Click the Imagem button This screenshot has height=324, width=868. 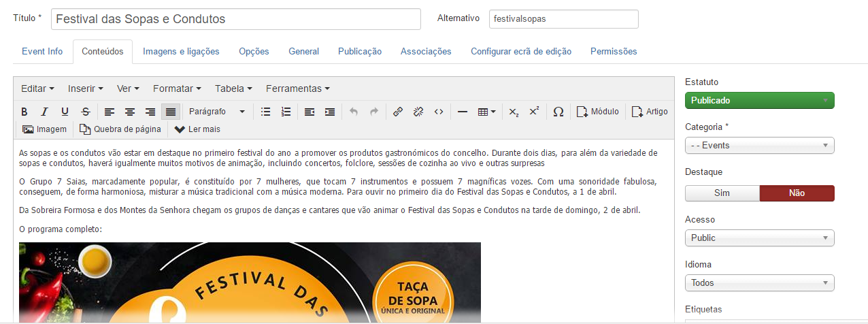[x=45, y=129]
